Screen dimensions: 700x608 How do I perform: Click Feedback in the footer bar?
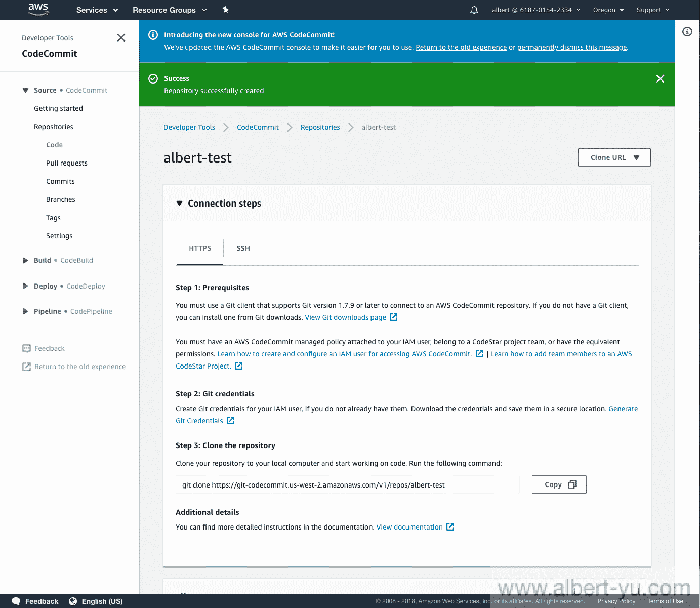click(42, 601)
